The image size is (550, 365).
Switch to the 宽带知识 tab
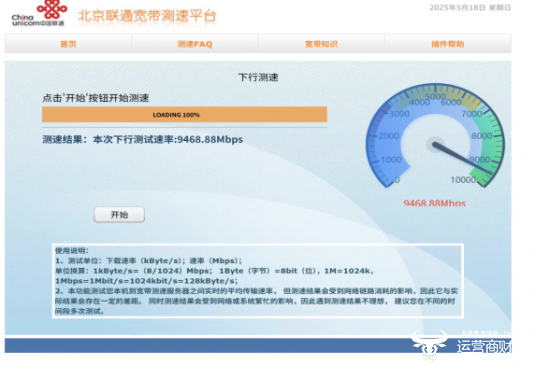coord(321,44)
